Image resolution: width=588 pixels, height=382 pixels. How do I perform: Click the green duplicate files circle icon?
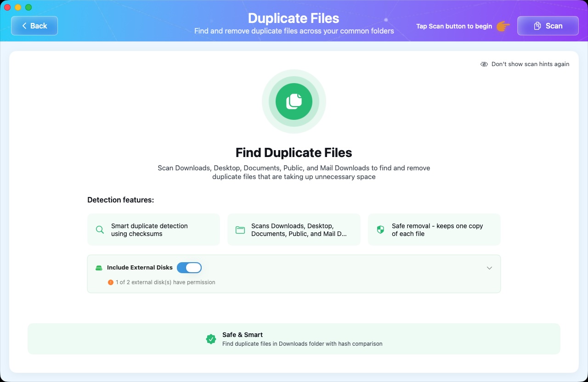pyautogui.click(x=294, y=101)
